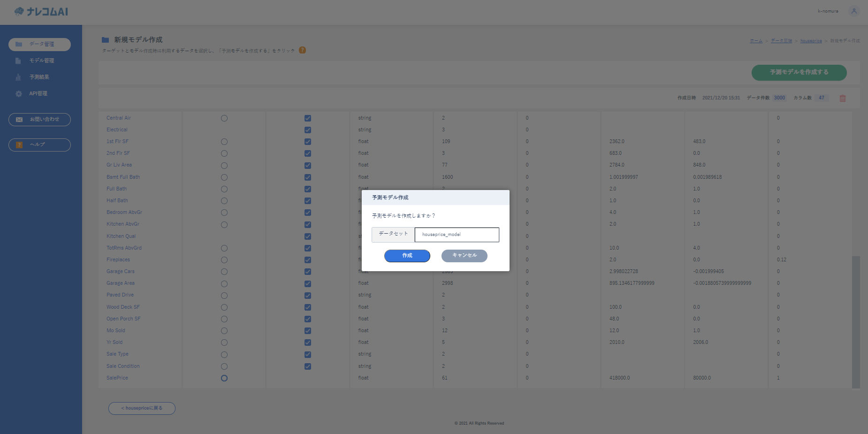Select 1st Flr SF target radio
Screen dimensions: 868x434
pyautogui.click(x=224, y=142)
